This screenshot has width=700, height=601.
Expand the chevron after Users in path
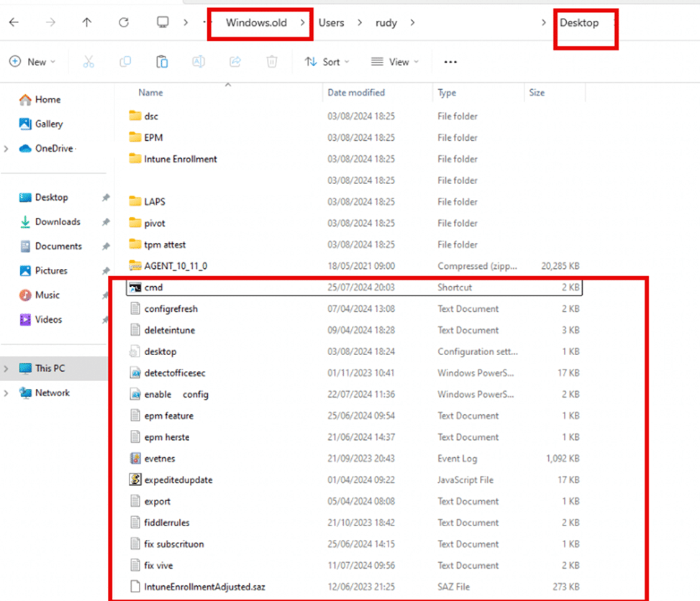pyautogui.click(x=360, y=22)
